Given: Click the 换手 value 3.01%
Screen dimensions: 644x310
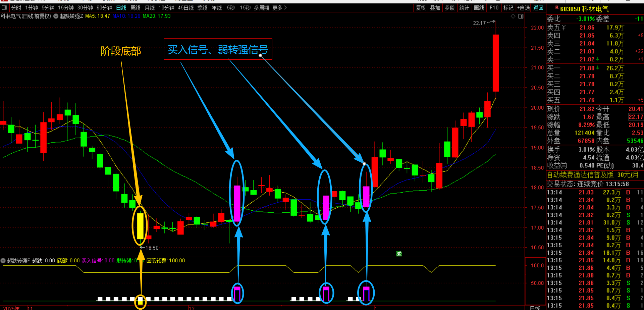Looking at the screenshot, I should tap(586, 150).
